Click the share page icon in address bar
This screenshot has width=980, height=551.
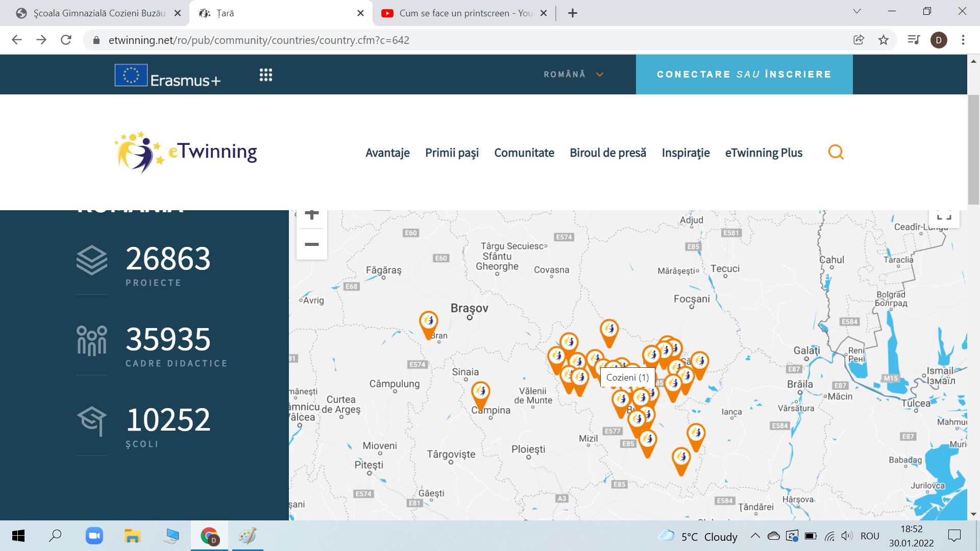(859, 40)
